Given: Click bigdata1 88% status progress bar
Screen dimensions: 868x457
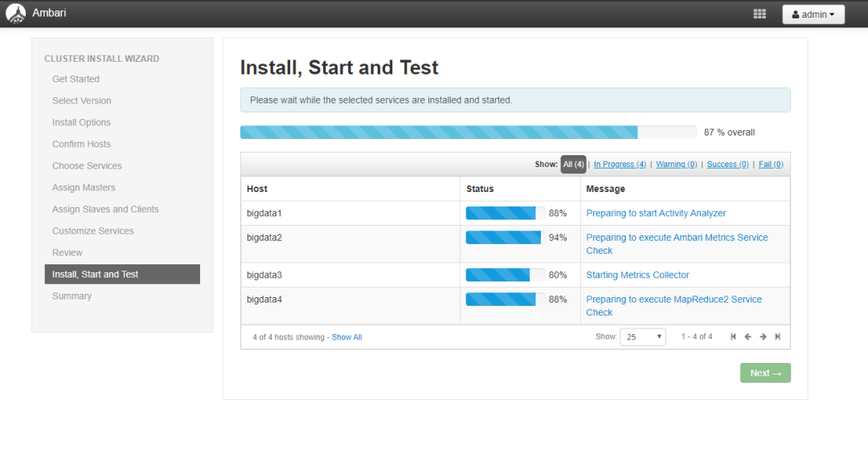Looking at the screenshot, I should [x=505, y=213].
